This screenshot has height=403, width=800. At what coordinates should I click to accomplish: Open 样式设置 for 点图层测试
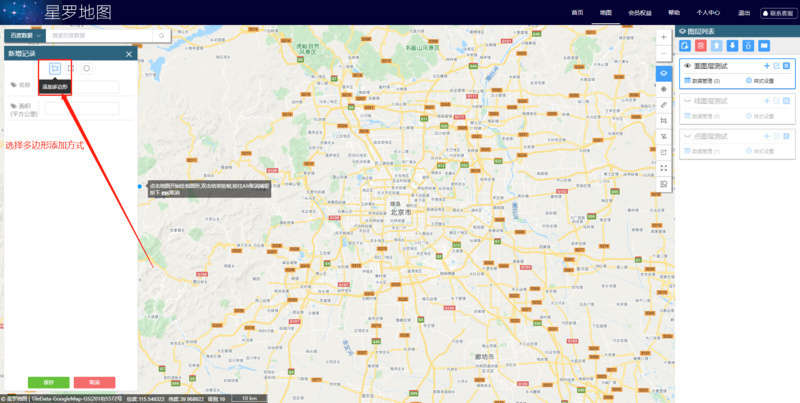[760, 152]
